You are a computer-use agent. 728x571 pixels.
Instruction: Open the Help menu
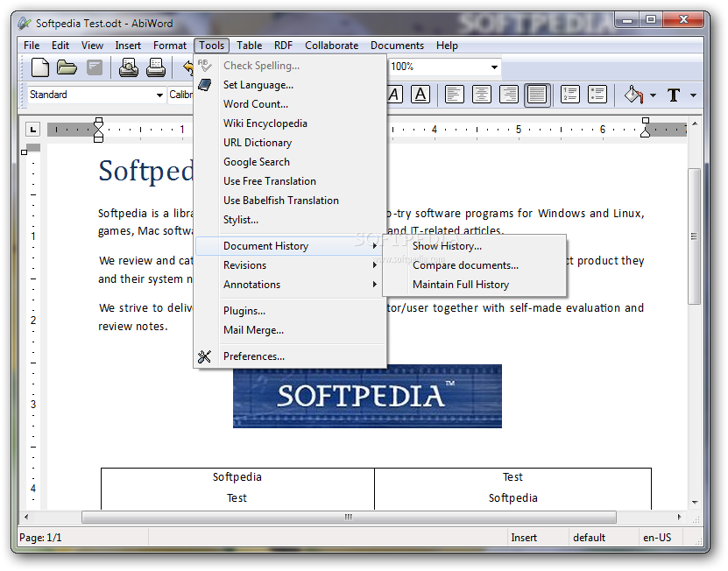pos(447,46)
